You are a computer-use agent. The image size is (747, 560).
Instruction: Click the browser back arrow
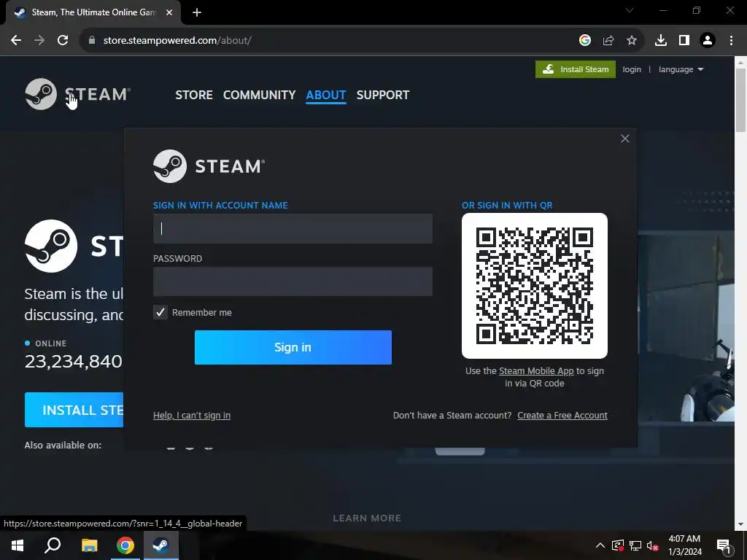click(16, 41)
